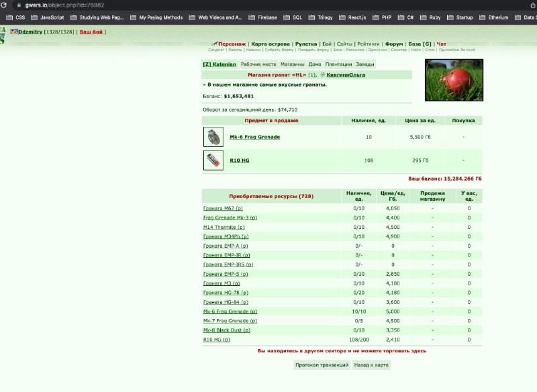The image size is (537, 392).
Task: Click the Назад к карте button
Action: coord(371,365)
